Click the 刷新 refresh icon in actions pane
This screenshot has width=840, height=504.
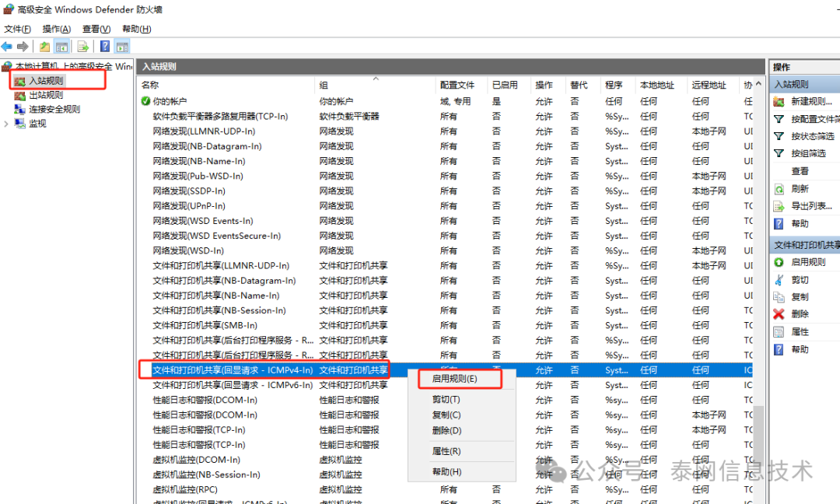[779, 189]
